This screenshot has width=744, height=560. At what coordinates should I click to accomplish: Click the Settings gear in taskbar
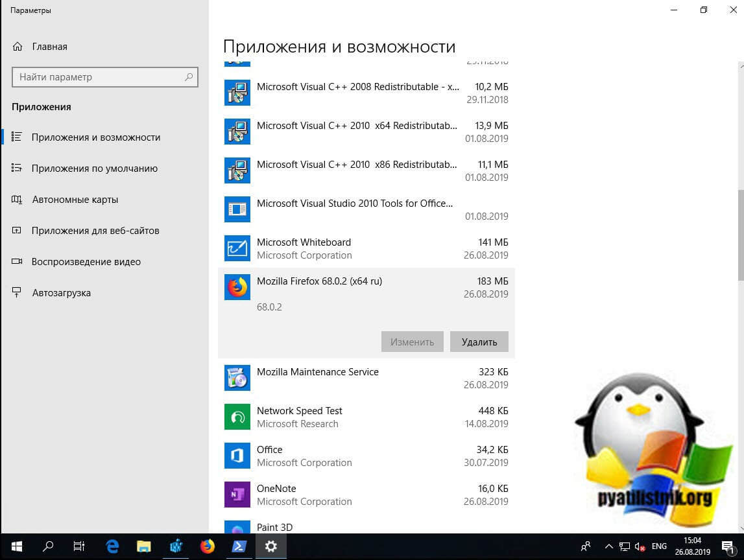(x=271, y=546)
